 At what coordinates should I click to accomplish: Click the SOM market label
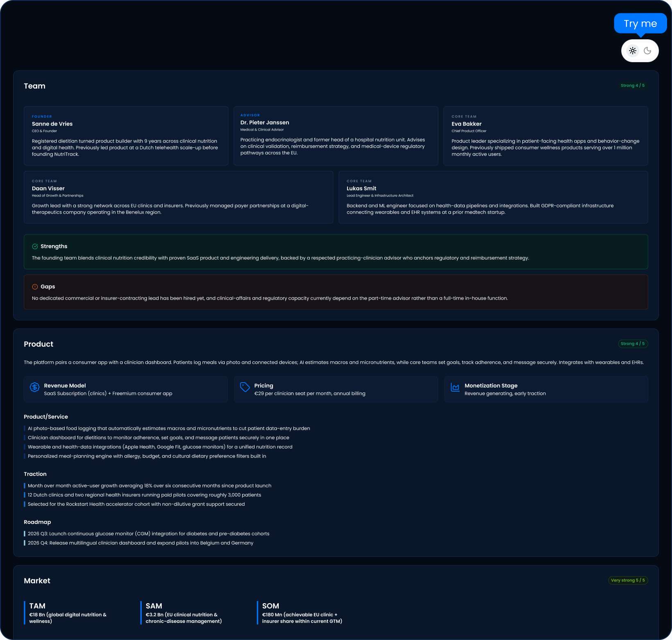pyautogui.click(x=271, y=606)
